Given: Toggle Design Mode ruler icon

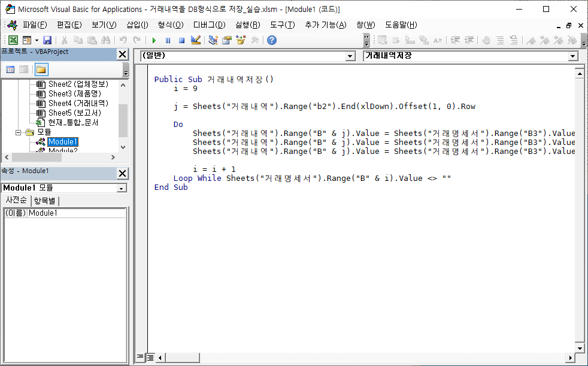Looking at the screenshot, I should point(196,40).
